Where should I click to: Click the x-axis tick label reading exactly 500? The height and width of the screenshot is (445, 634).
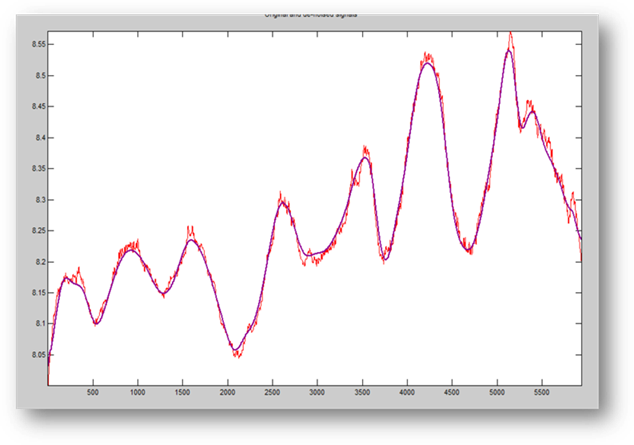93,392
